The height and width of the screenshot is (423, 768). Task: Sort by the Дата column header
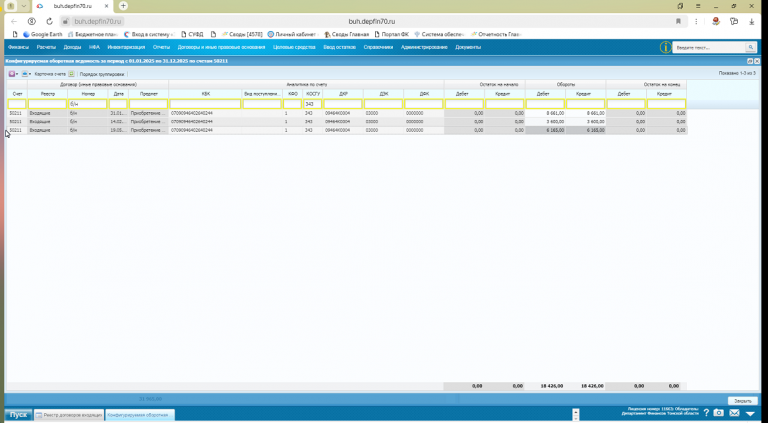click(x=118, y=94)
